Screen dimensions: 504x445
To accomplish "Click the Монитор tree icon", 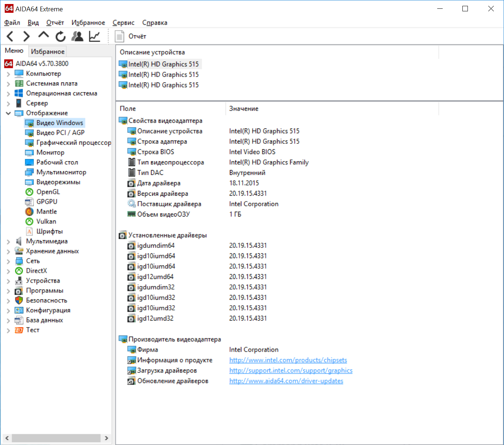I will pyautogui.click(x=30, y=153).
